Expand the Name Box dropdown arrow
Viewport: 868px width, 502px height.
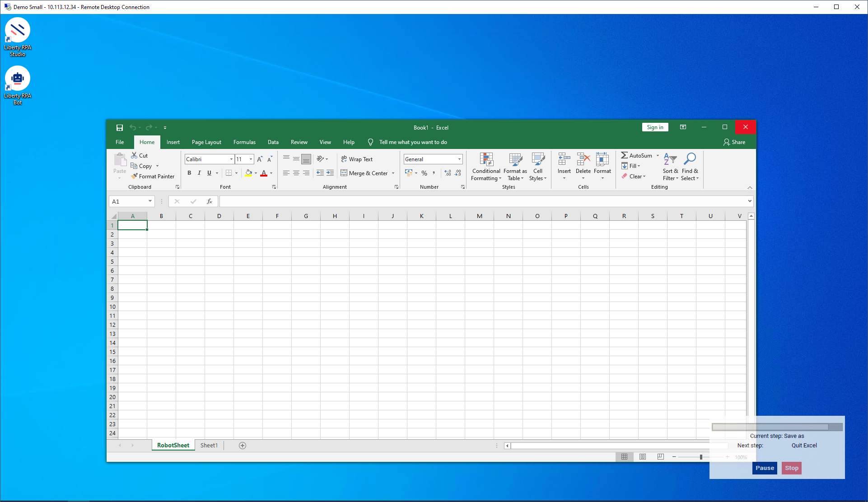[150, 201]
